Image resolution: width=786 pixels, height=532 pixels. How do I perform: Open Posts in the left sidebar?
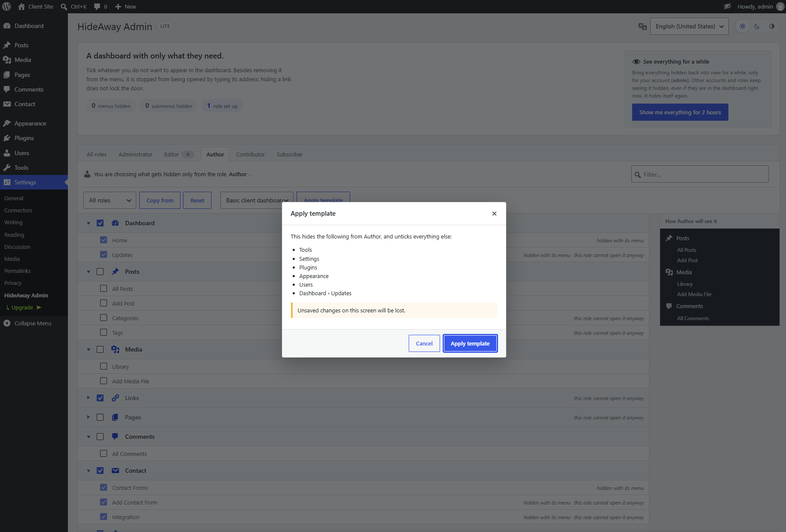21,45
